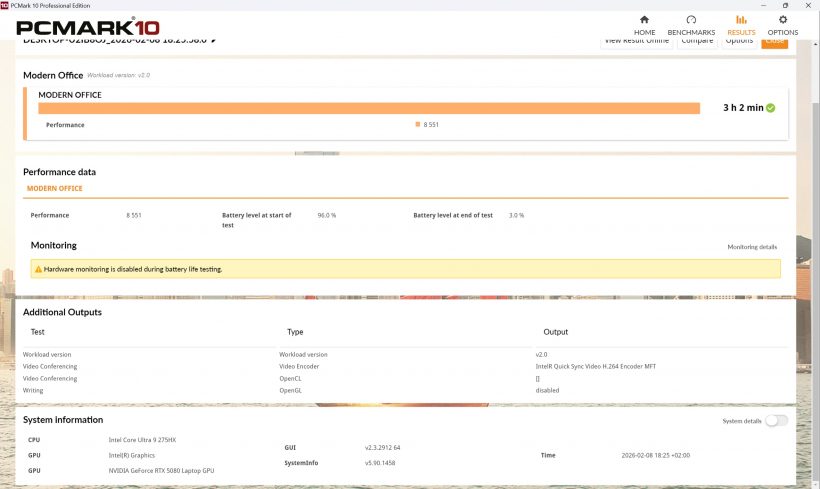Click the 'disabled' OpenGL output value
Screen dimensions: 820x489
[x=547, y=391]
